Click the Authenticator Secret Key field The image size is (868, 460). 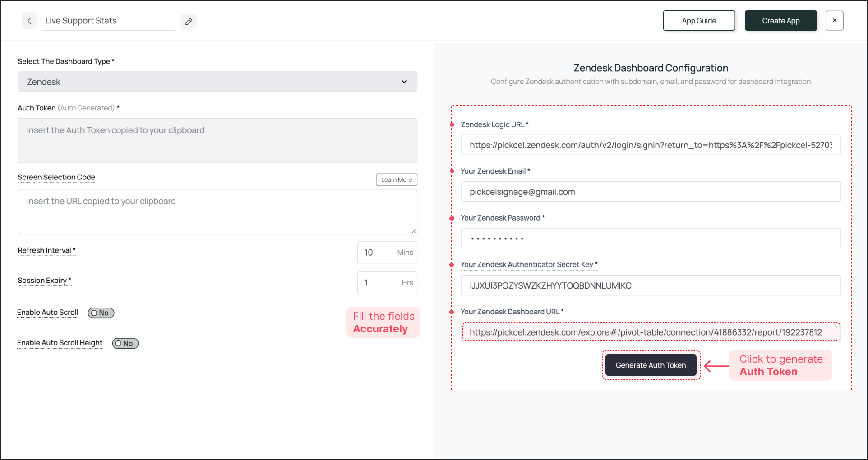tap(650, 286)
